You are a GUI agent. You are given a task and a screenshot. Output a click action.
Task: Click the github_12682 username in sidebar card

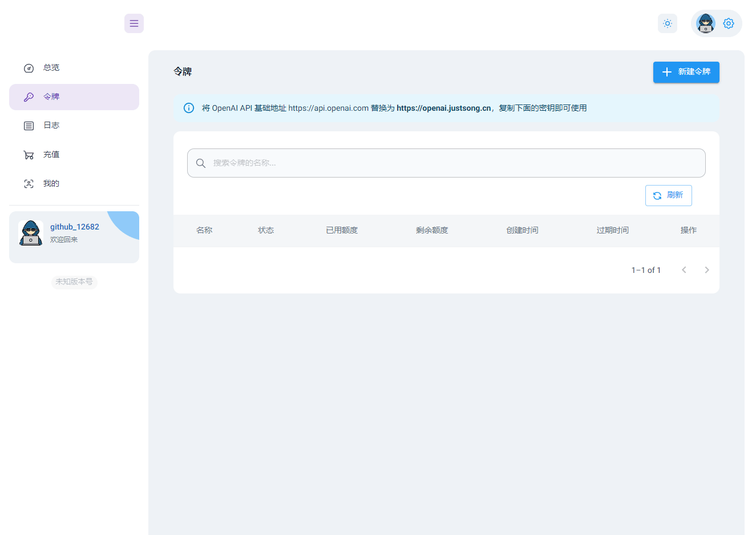75,227
